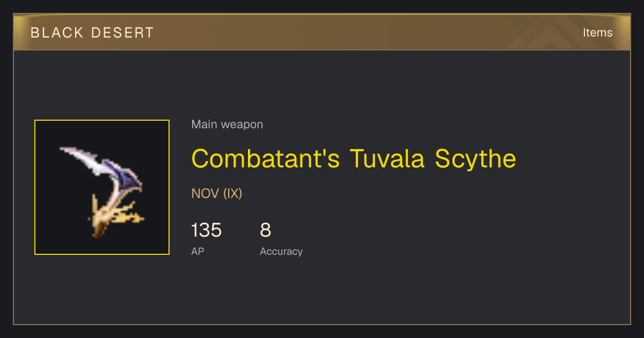Click the AP stat label
Viewport: 644px width, 338px height.
point(197,251)
